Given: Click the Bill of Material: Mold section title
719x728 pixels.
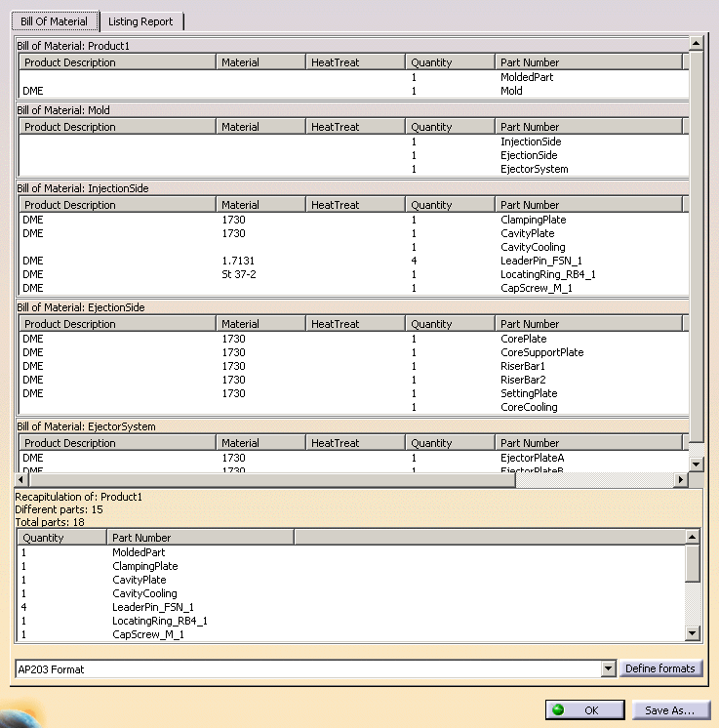Looking at the screenshot, I should [63, 110].
